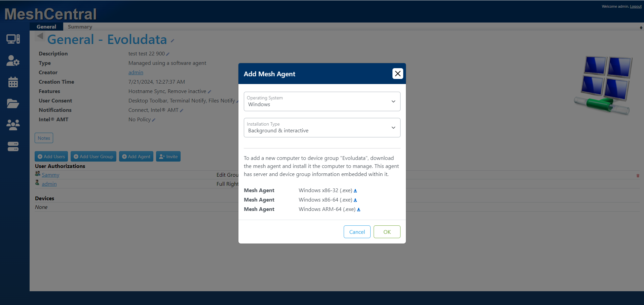Image resolution: width=644 pixels, height=305 pixels.
Task: Edit Features pencil icon
Action: click(x=210, y=92)
